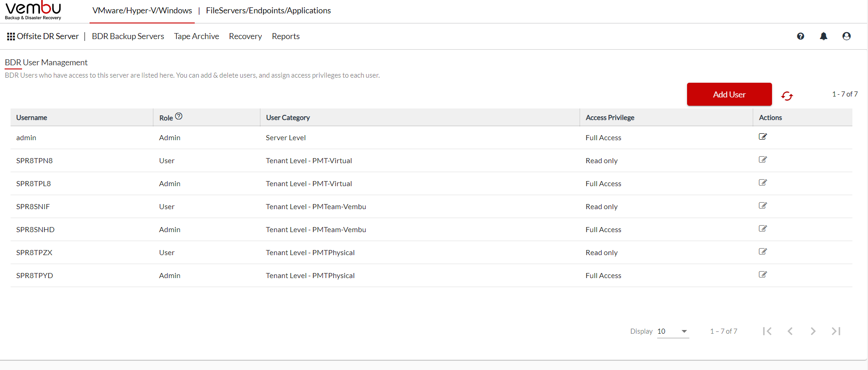Click PMT-Virtual category of SPR8TPN8

pyautogui.click(x=309, y=161)
